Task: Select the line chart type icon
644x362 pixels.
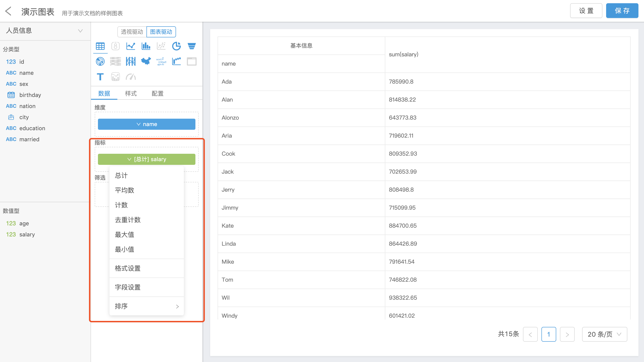Action: (x=131, y=46)
